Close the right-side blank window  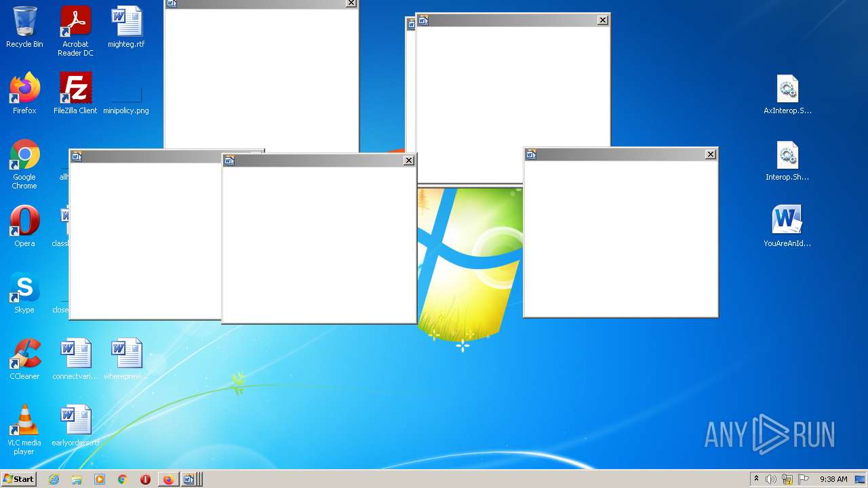tap(711, 155)
